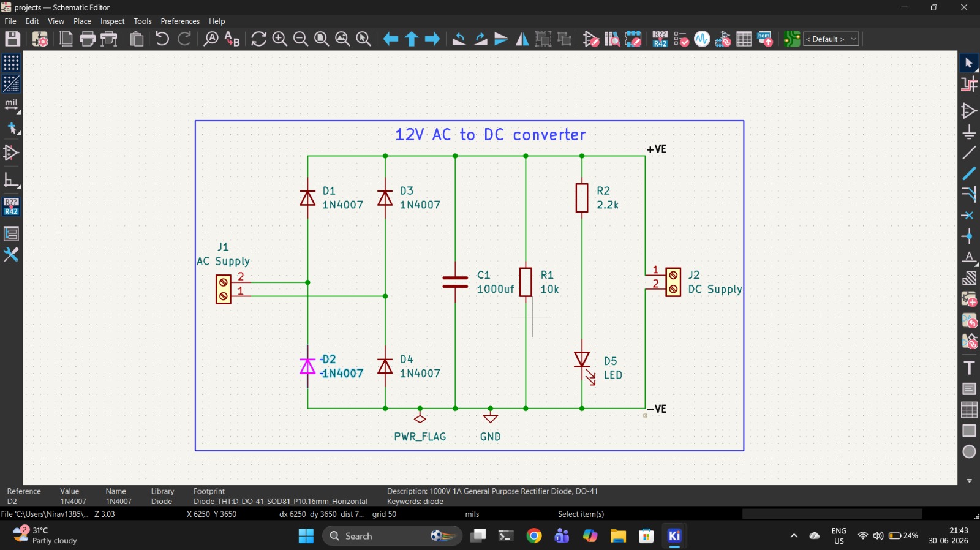Image resolution: width=980 pixels, height=550 pixels.
Task: Toggle hidden pins visibility
Action: [x=11, y=153]
